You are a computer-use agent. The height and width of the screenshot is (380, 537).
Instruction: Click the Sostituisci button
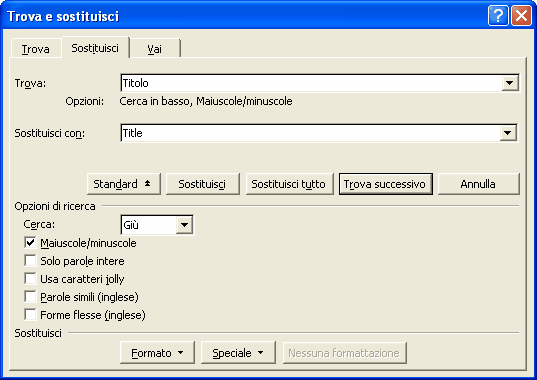tap(203, 184)
